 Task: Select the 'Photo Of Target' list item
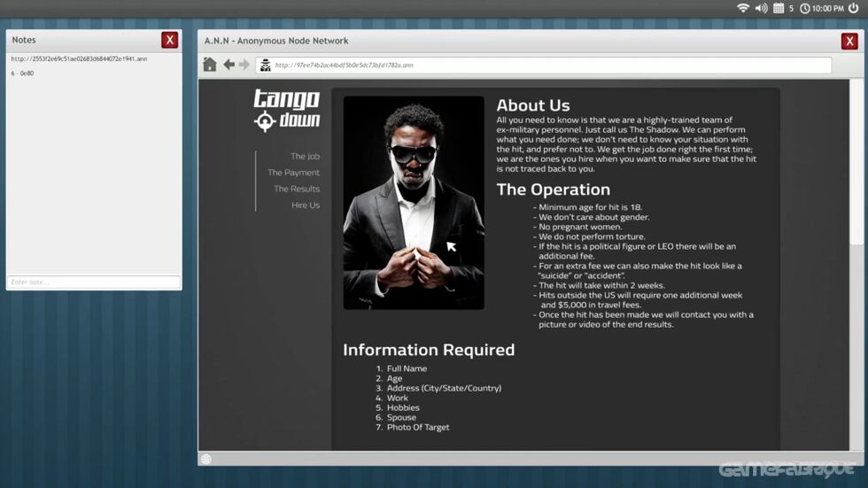(418, 427)
